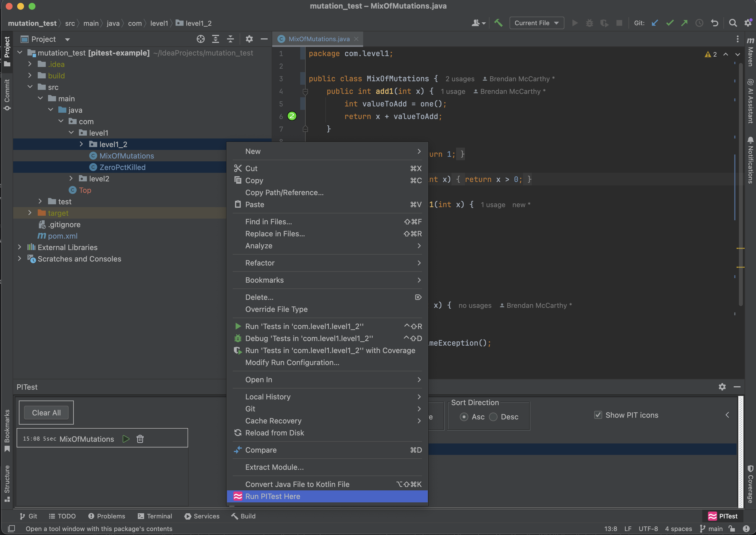Click the Expand All icon in the Project panel
The width and height of the screenshot is (756, 535).
coord(216,39)
